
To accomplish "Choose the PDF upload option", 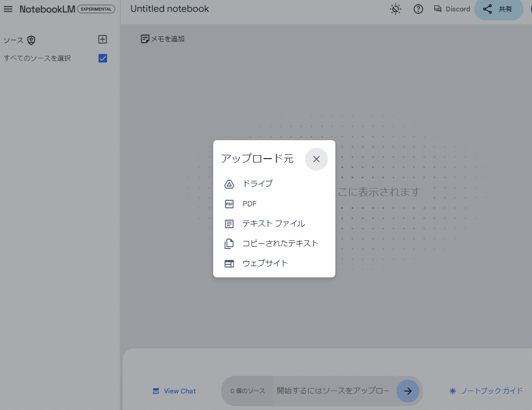I will (251, 204).
